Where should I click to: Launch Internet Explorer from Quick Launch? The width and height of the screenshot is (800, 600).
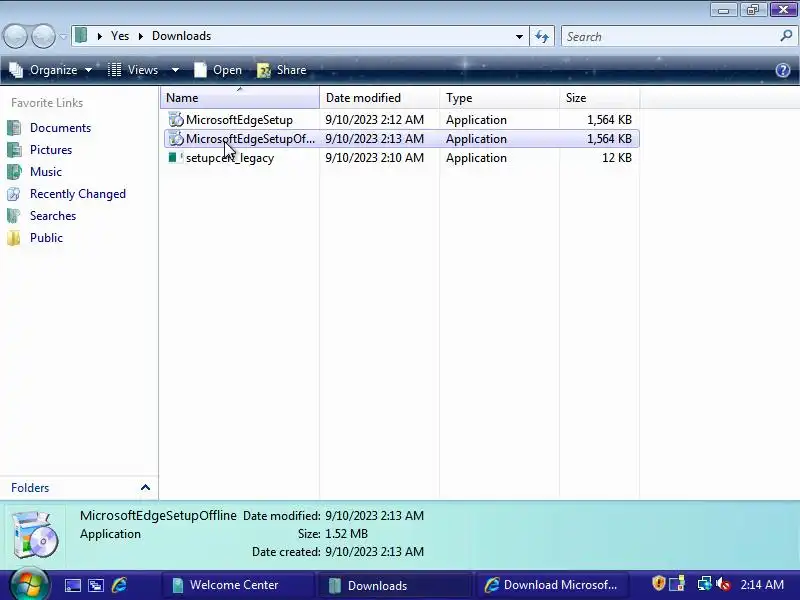click(119, 585)
